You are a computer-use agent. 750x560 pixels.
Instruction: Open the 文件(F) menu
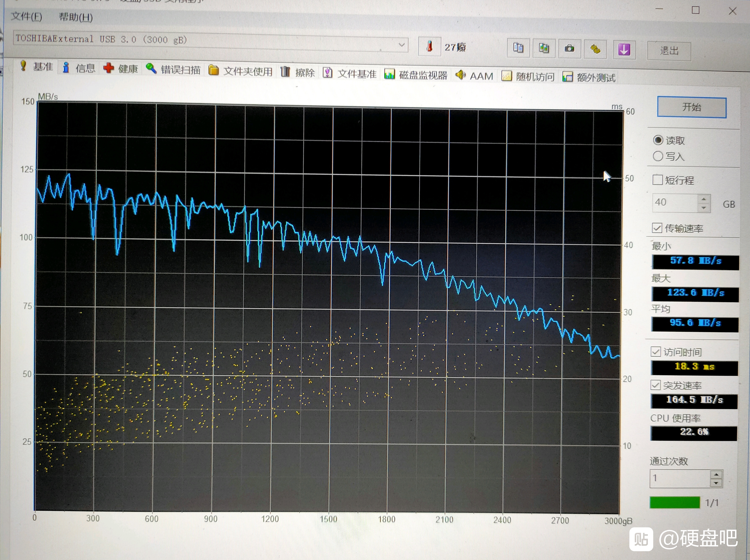[x=26, y=16]
